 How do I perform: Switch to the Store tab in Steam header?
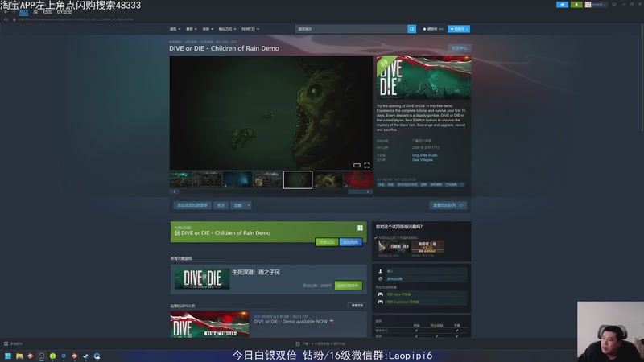(x=24, y=12)
